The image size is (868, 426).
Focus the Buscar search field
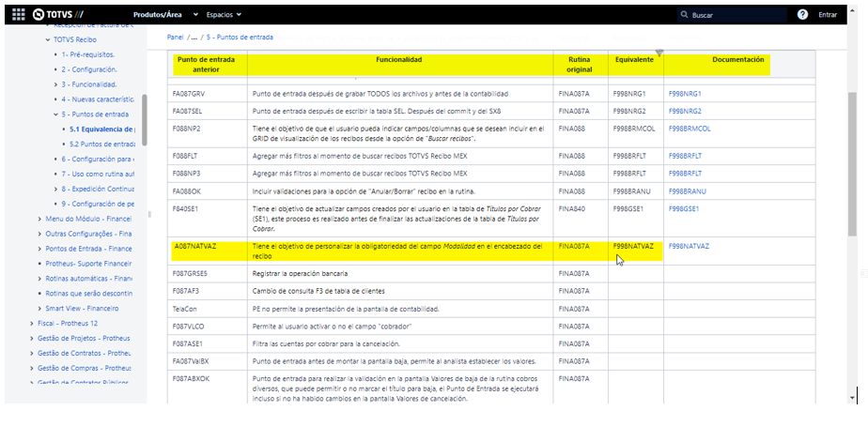point(732,15)
